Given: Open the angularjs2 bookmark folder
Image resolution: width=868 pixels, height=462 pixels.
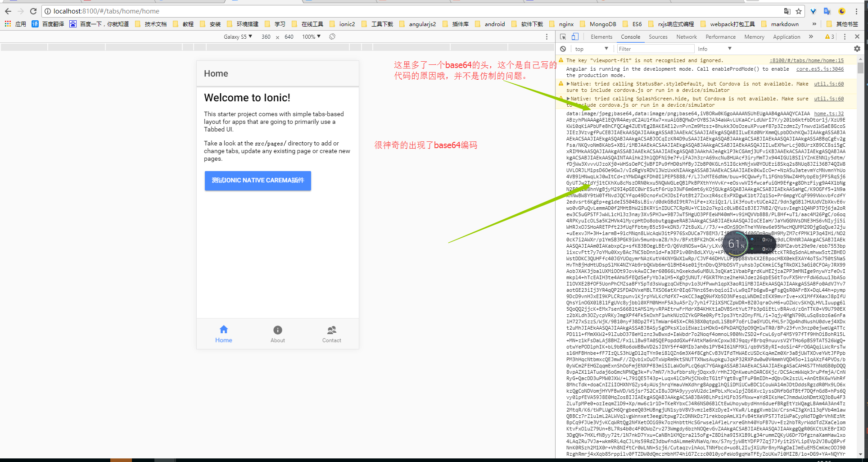Looking at the screenshot, I should 417,24.
